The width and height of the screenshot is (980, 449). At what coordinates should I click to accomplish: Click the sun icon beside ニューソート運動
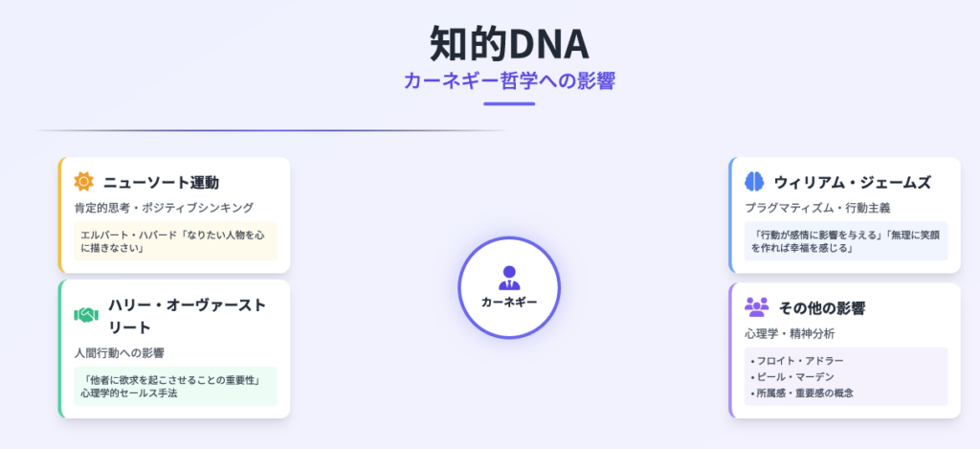coord(84,182)
